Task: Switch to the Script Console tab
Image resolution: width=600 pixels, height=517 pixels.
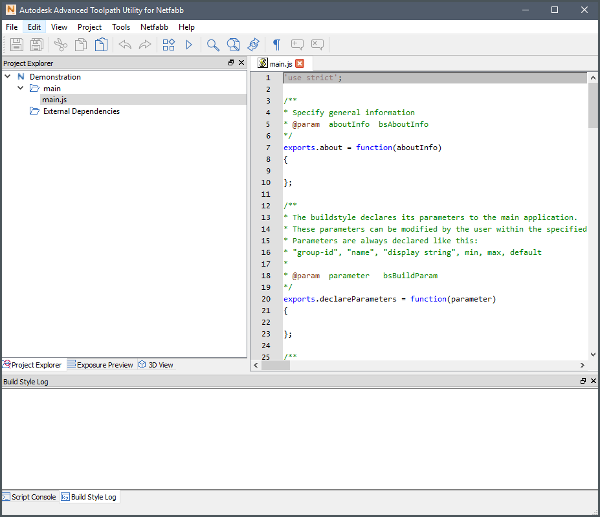Action: [30, 497]
